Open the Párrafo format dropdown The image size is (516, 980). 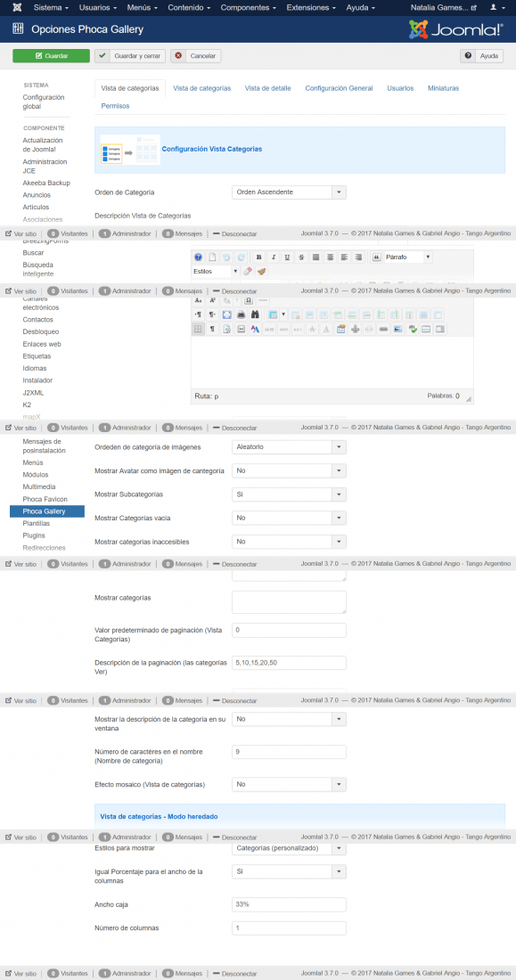click(408, 257)
